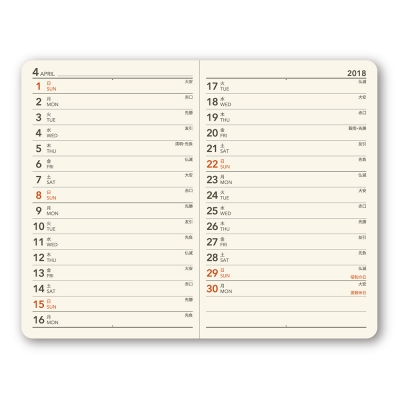Viewport: 400px width, 400px height.
Task: Click the 4 APRIL month heading
Action: (x=43, y=72)
